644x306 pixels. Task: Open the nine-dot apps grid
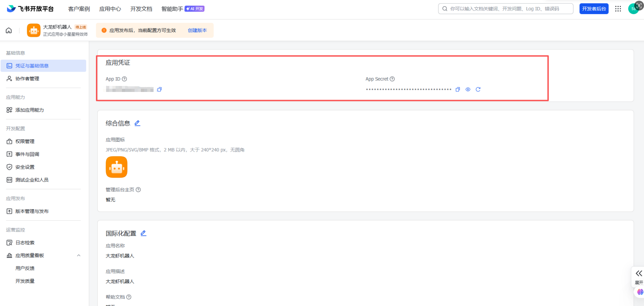pos(618,9)
